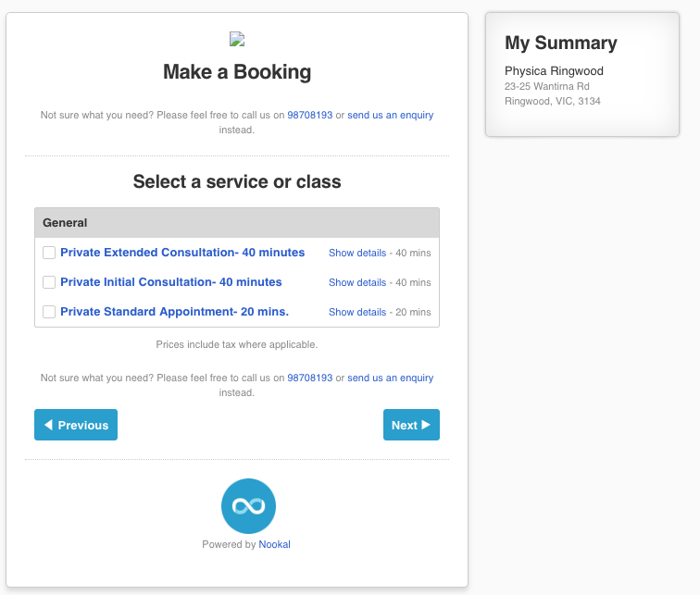Return to the Previous step
Screen dimensions: 700x595
pyautogui.click(x=76, y=425)
